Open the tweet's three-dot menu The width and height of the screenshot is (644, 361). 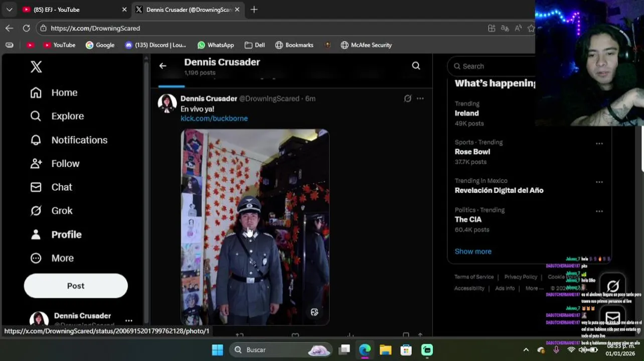(420, 99)
